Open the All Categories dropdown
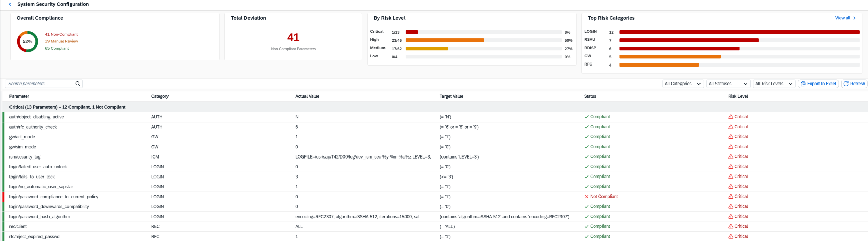Image resolution: width=868 pixels, height=241 pixels. point(683,84)
